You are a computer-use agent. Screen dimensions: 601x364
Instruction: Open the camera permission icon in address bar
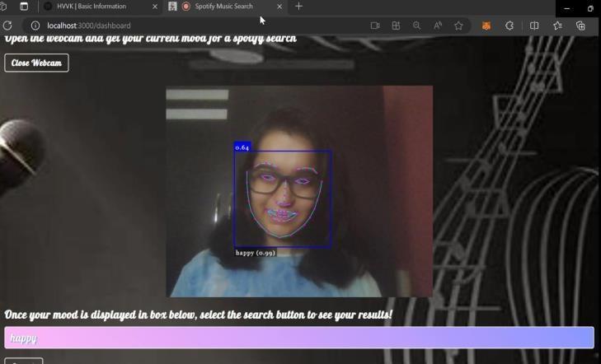click(x=375, y=26)
